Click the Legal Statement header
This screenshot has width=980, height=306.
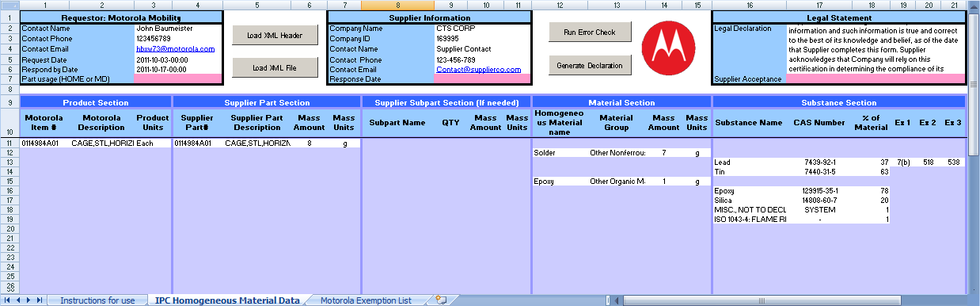839,17
